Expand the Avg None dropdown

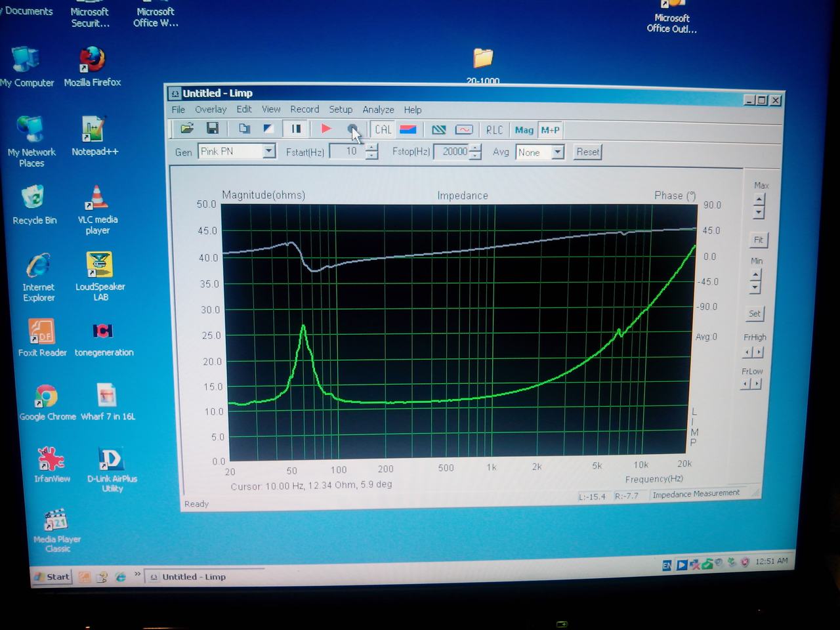tap(558, 152)
